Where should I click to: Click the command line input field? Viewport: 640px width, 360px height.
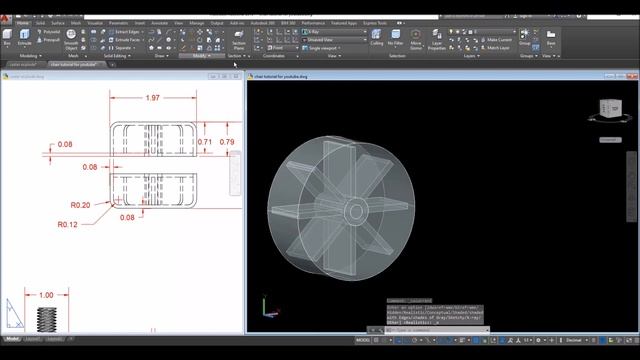tap(436, 330)
